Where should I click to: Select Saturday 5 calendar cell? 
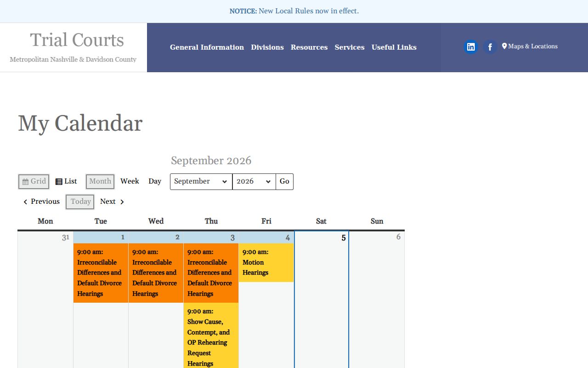[x=322, y=299]
